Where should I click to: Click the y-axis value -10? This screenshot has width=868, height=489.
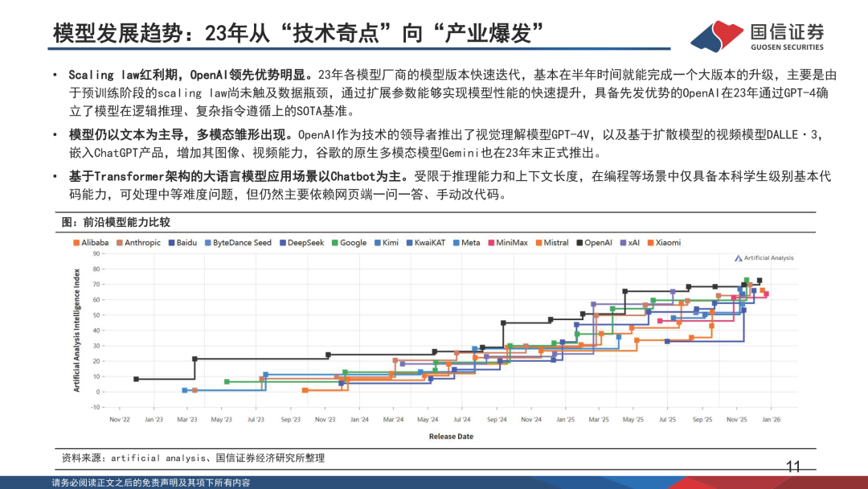point(95,407)
